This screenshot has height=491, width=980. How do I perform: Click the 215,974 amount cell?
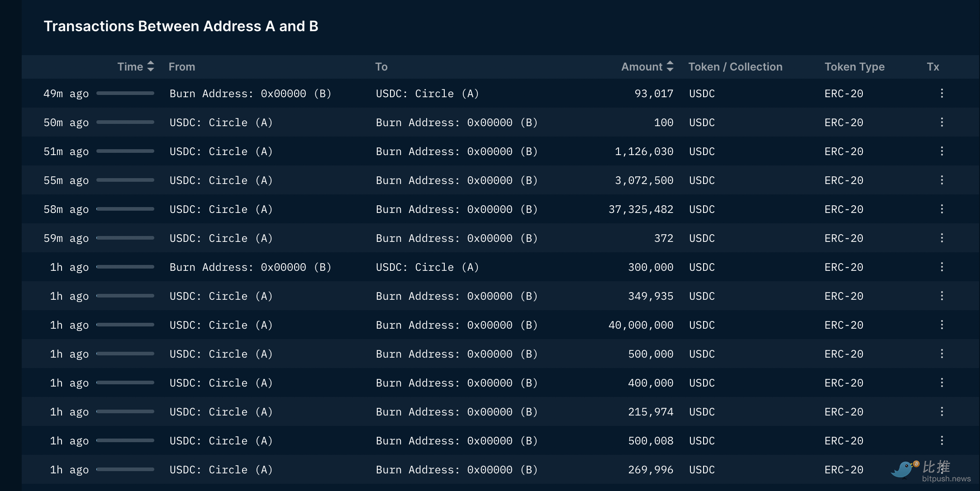pos(651,412)
